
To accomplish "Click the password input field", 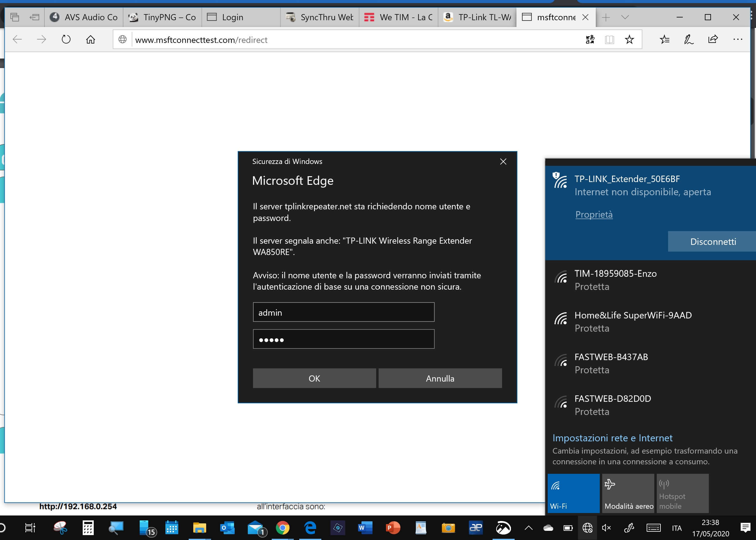I will [x=344, y=339].
